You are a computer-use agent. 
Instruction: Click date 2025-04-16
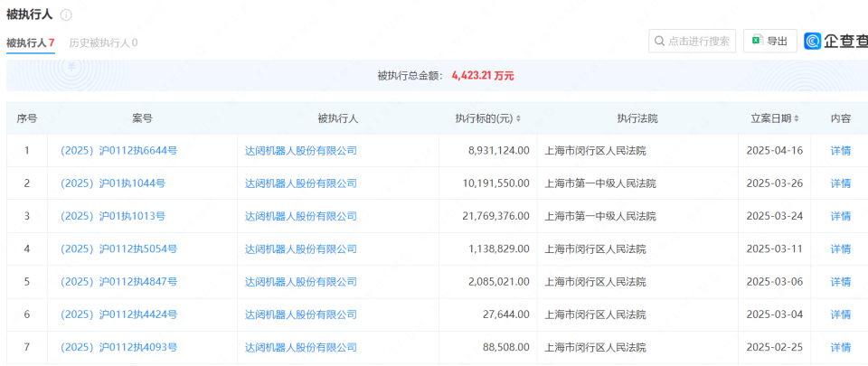pyautogui.click(x=774, y=150)
